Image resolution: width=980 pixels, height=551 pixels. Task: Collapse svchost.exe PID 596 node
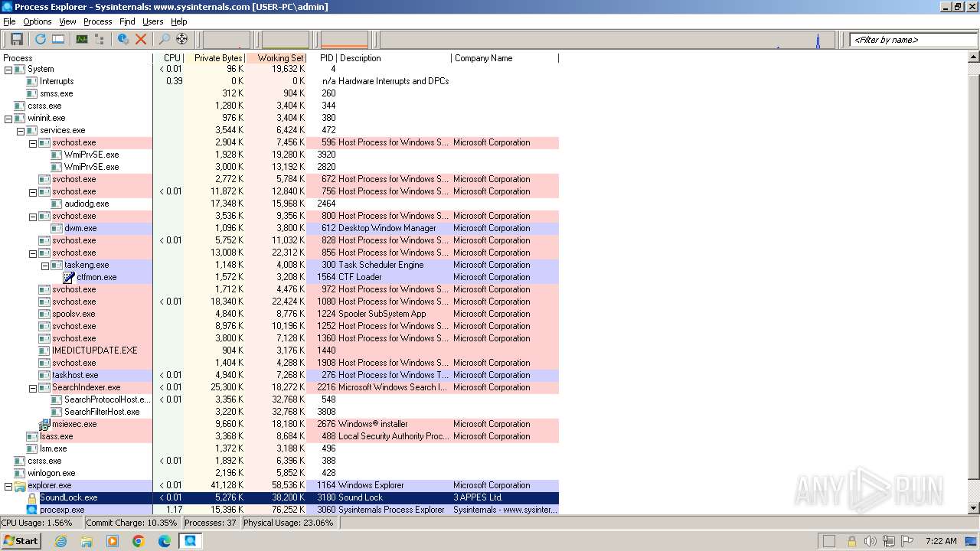point(33,142)
